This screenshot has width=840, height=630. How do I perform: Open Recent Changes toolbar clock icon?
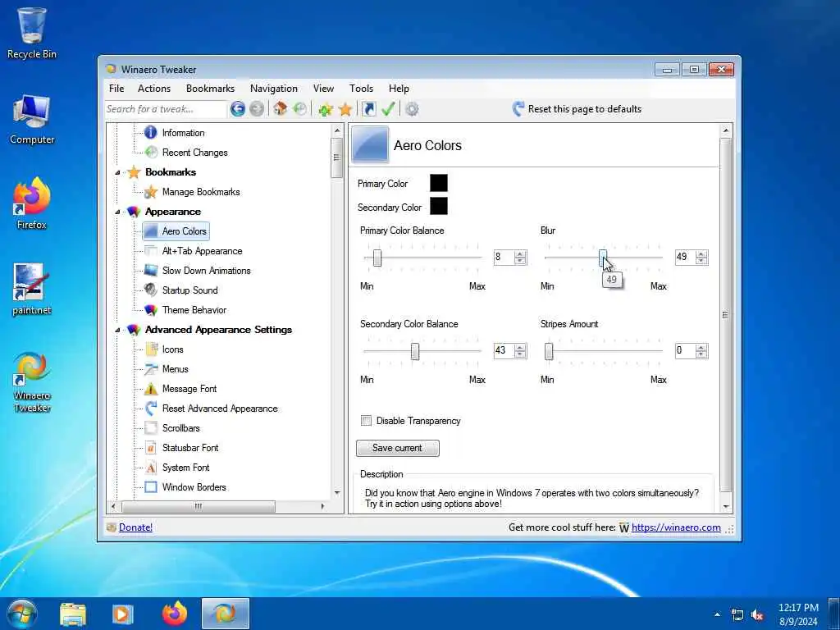pyautogui.click(x=300, y=109)
